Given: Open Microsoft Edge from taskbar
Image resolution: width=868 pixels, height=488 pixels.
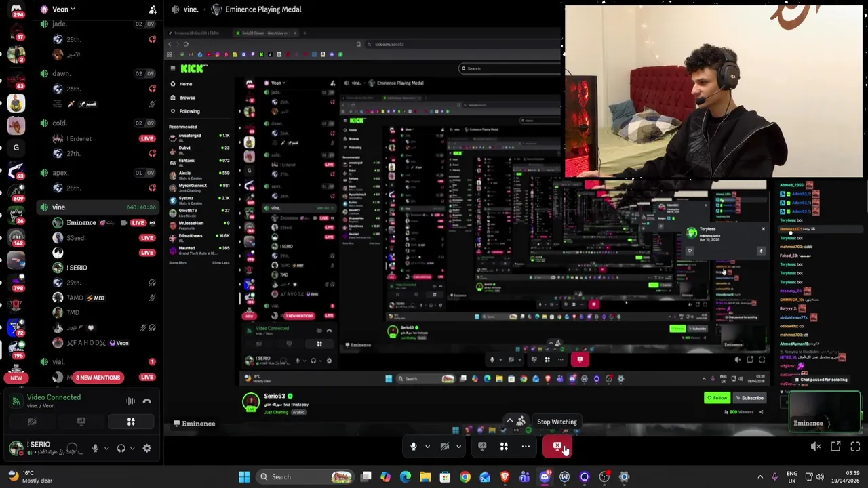Looking at the screenshot, I should [x=406, y=476].
